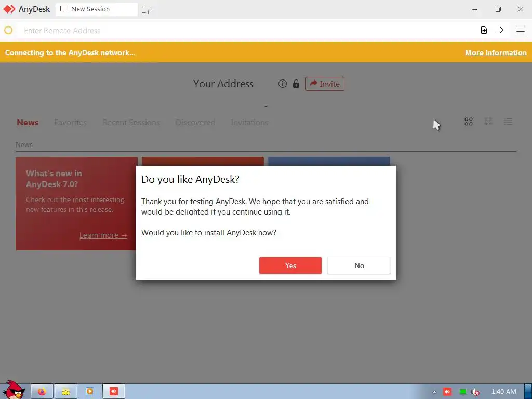
Task: Click the AnyDesk taskbar button
Action: click(x=114, y=392)
